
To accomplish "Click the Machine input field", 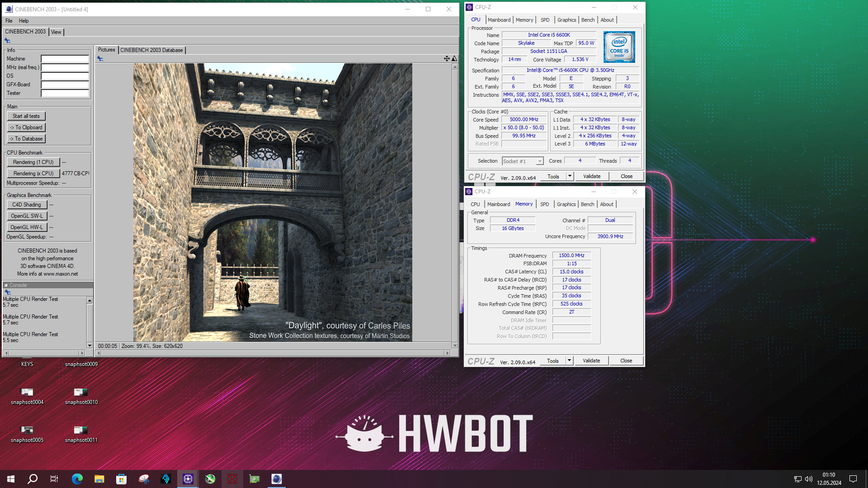I will point(65,59).
